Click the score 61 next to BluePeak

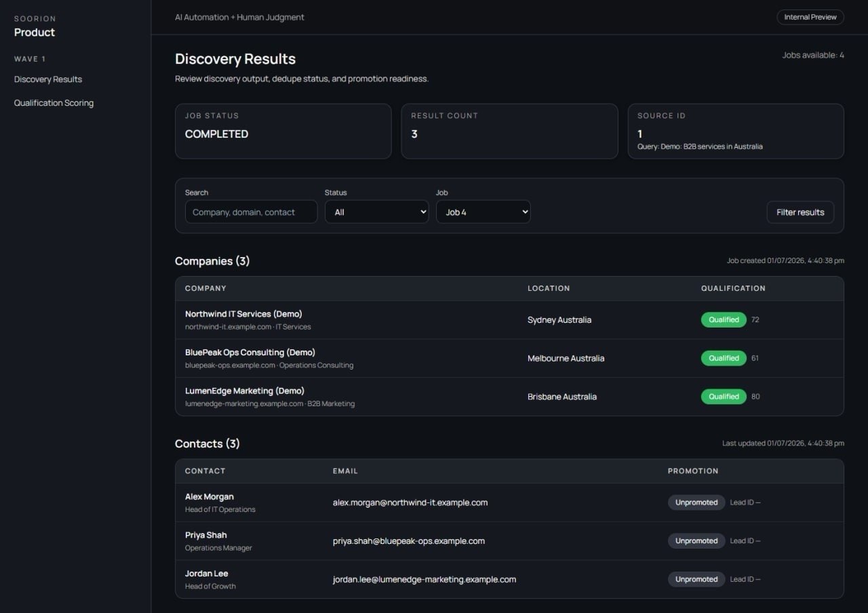tap(755, 358)
